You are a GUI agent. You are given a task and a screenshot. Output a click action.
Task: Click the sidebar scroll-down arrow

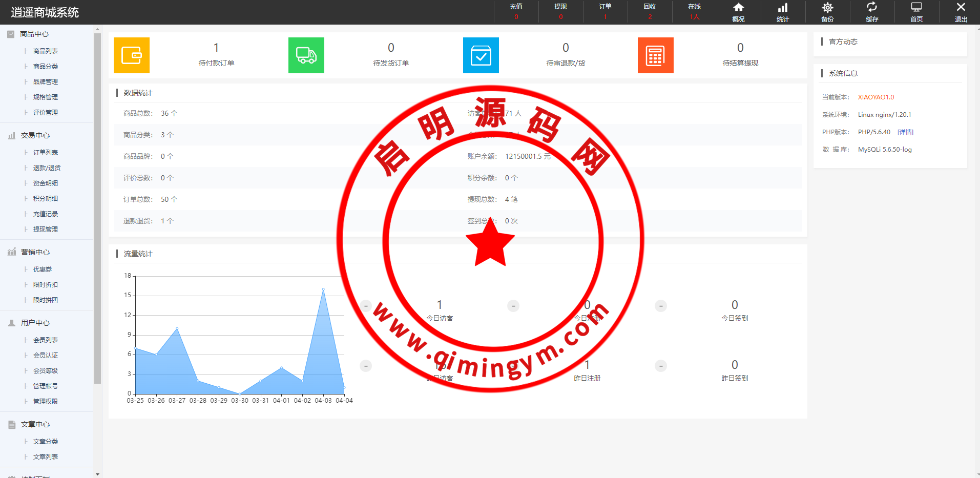click(97, 474)
